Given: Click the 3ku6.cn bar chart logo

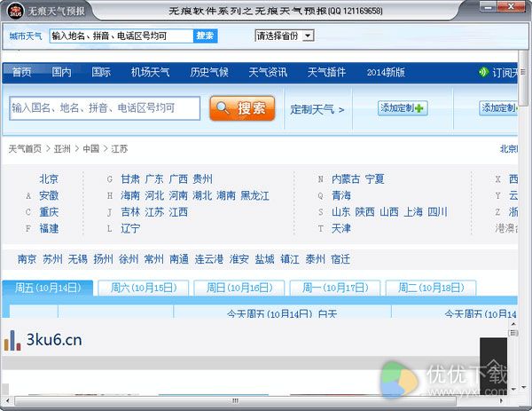Looking at the screenshot, I should point(12,340).
